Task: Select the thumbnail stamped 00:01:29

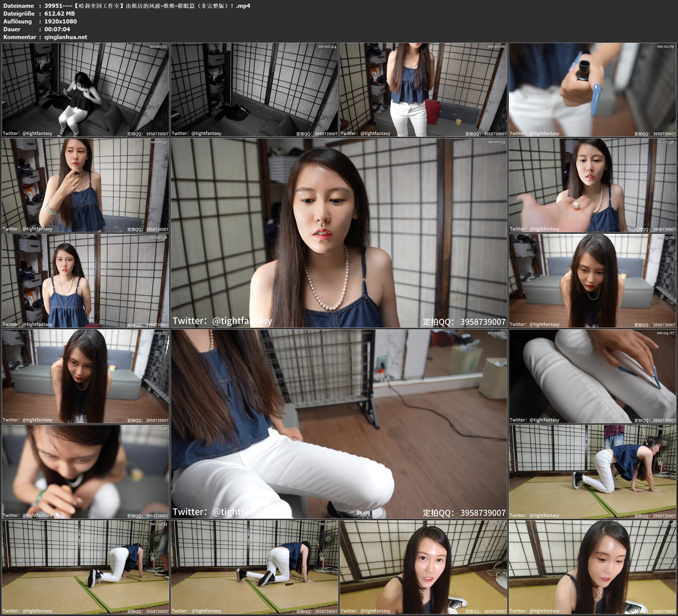Action: (x=593, y=90)
